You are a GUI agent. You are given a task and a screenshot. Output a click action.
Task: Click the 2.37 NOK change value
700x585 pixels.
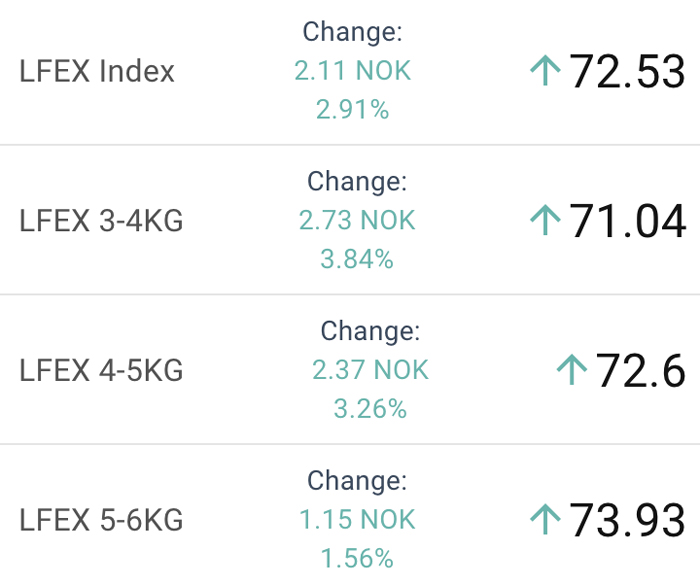pos(371,370)
